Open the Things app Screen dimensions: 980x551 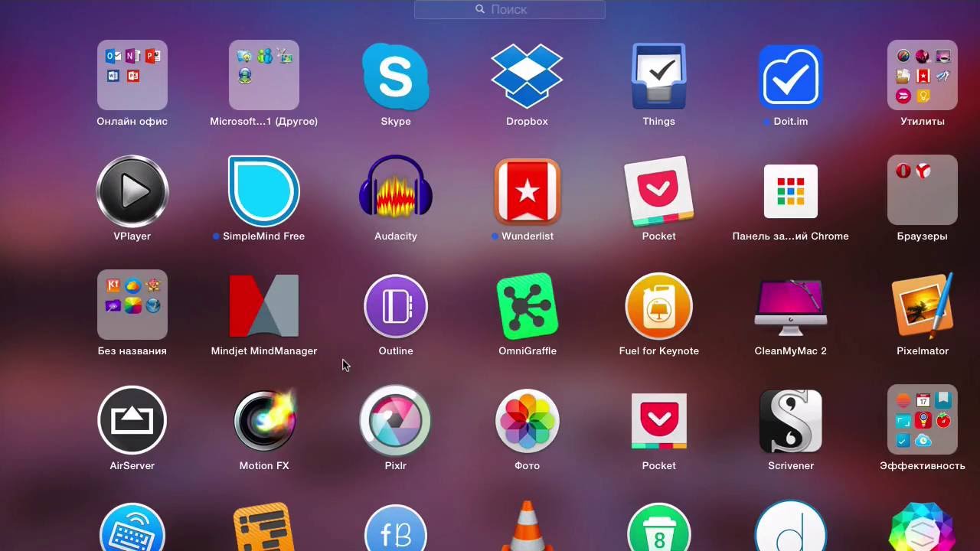(659, 76)
